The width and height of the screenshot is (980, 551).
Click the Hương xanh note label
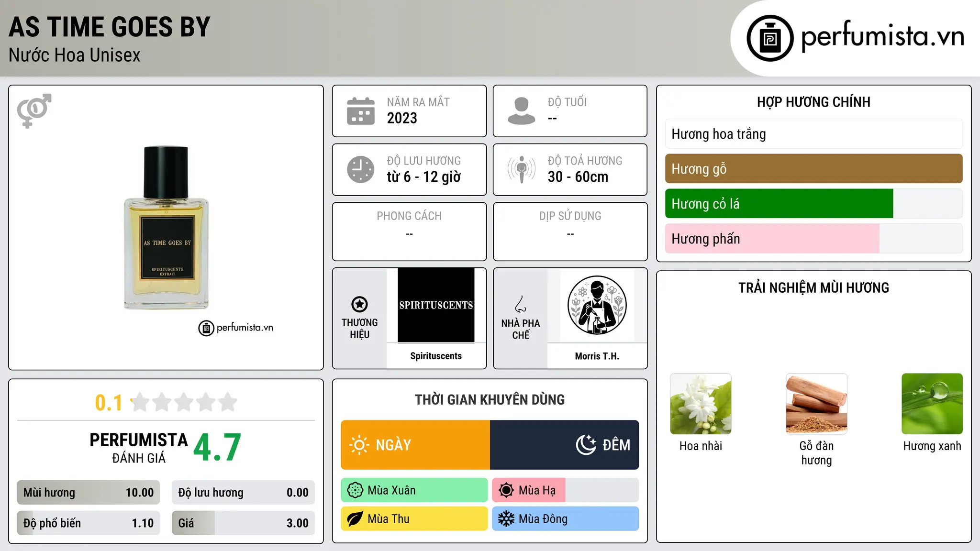click(932, 446)
